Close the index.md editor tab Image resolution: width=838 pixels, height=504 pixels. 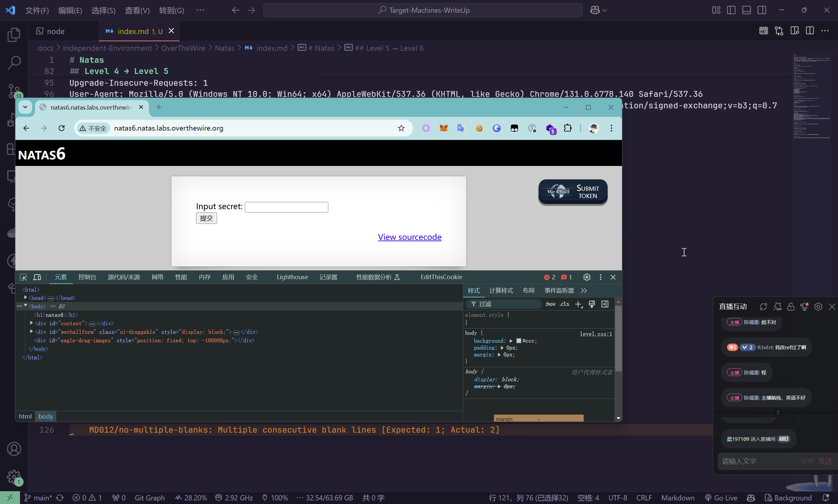(x=171, y=31)
